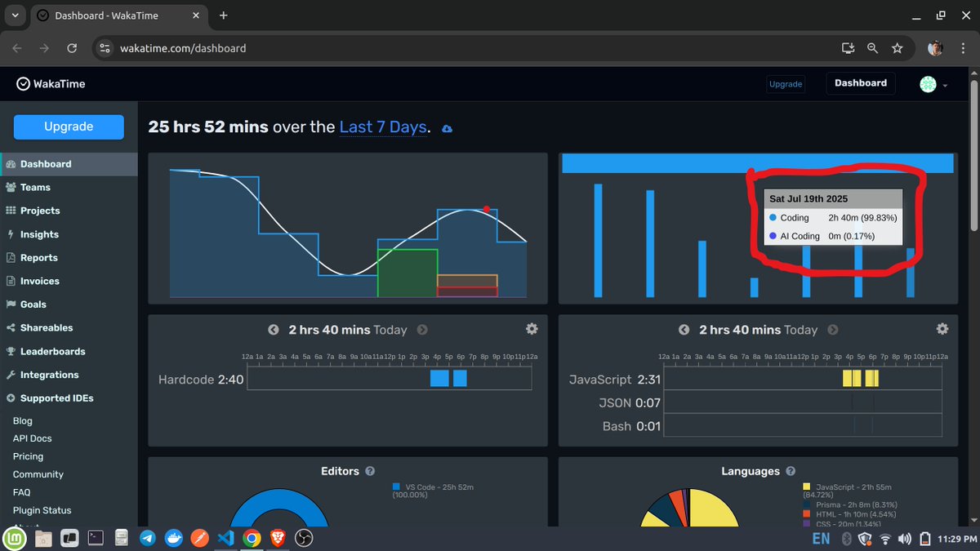Screen dimensions: 980x551
Task: Open the Plugin Status link
Action: tap(42, 510)
